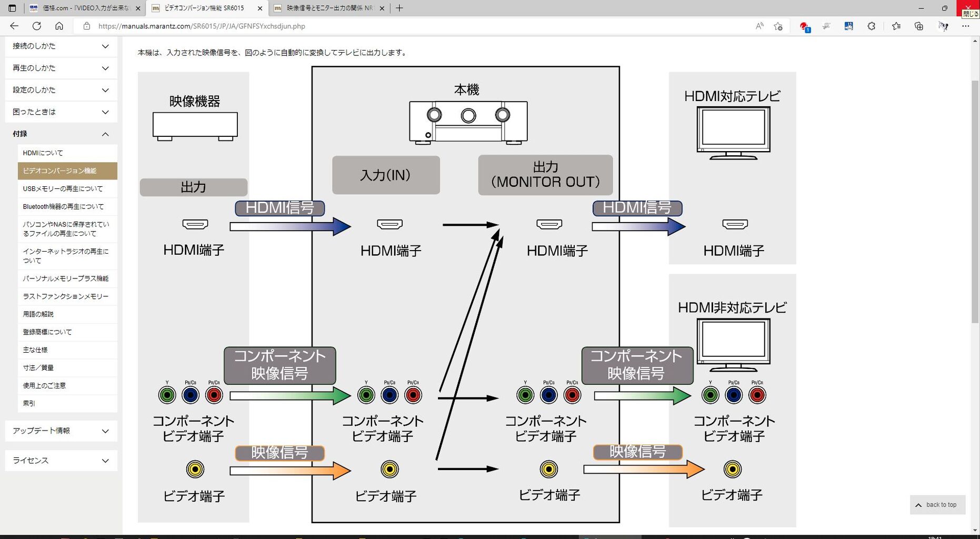Screen dimensions: 980x539
Task: Open USBメモリーの再生について
Action: coord(67,189)
